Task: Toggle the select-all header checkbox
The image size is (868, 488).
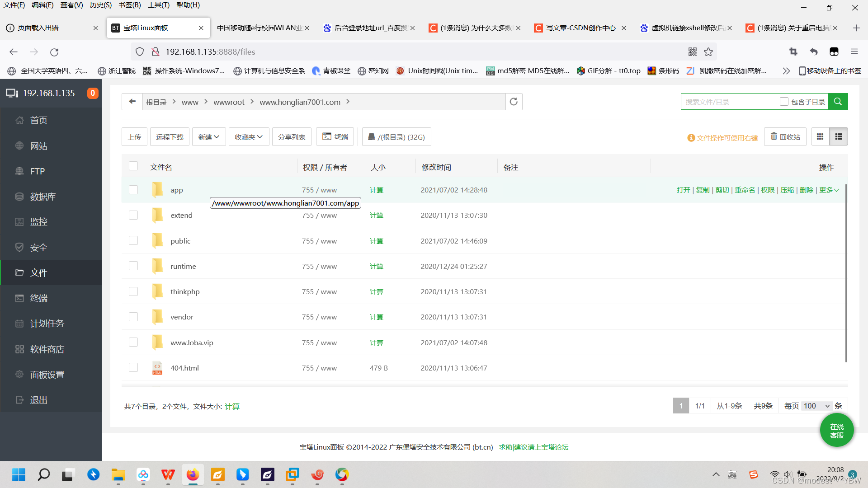Action: point(133,166)
